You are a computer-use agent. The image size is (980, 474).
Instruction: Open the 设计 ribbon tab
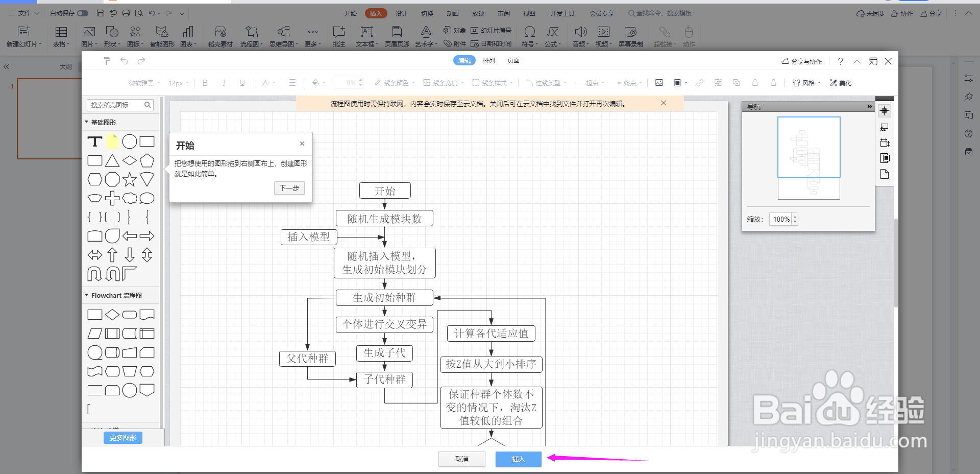pyautogui.click(x=402, y=13)
